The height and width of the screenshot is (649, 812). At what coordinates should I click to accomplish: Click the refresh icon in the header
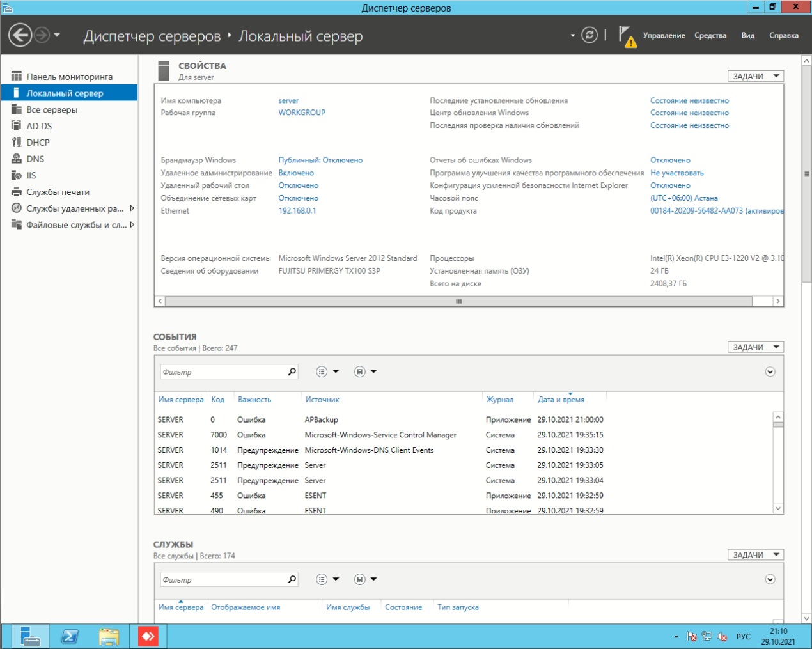[x=589, y=35]
